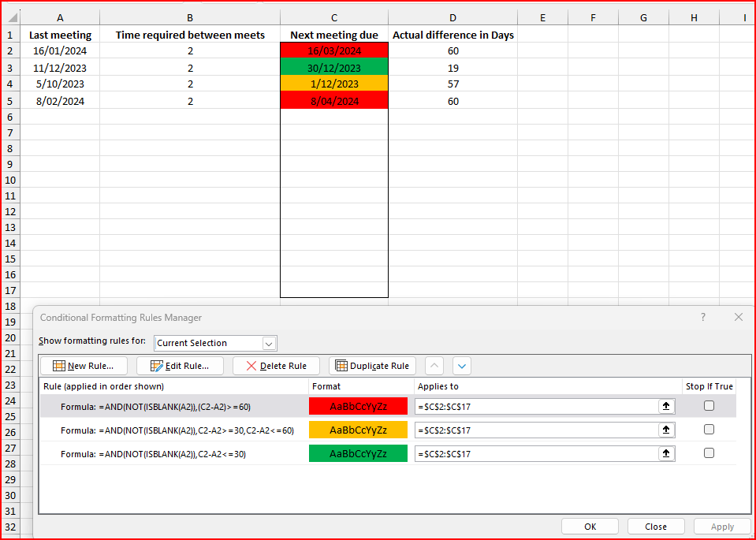Screen dimensions: 756x540
Task: Select column B header
Action: point(190,18)
